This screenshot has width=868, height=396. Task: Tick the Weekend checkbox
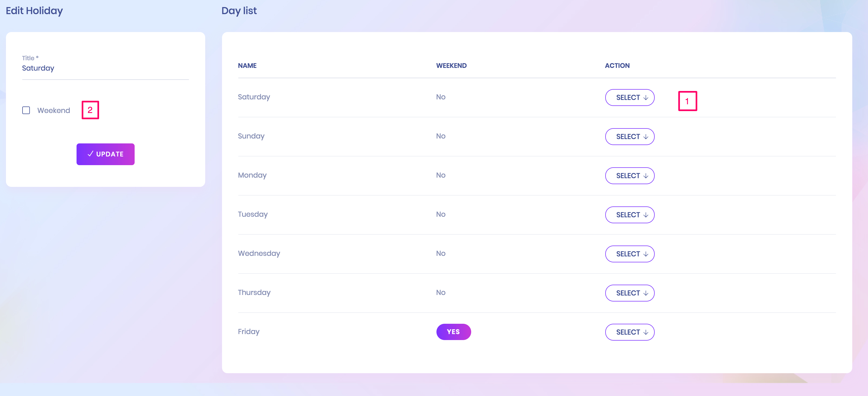(26, 110)
